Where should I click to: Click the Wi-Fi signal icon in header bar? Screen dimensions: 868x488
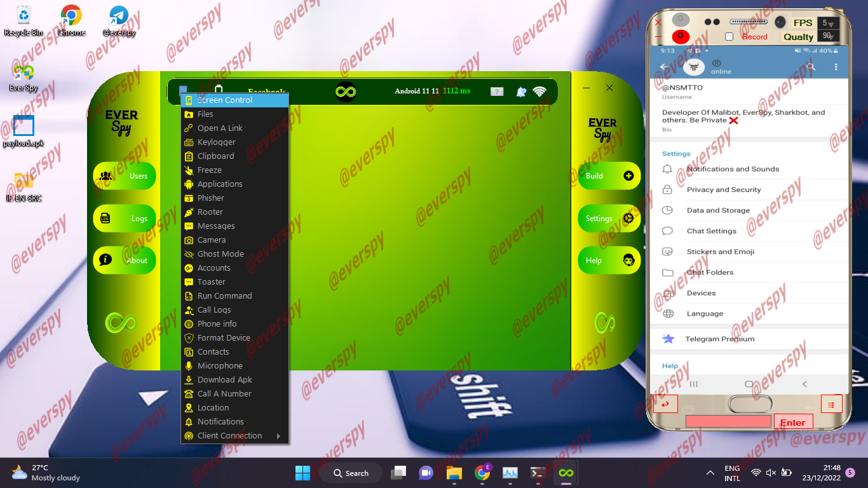(539, 91)
